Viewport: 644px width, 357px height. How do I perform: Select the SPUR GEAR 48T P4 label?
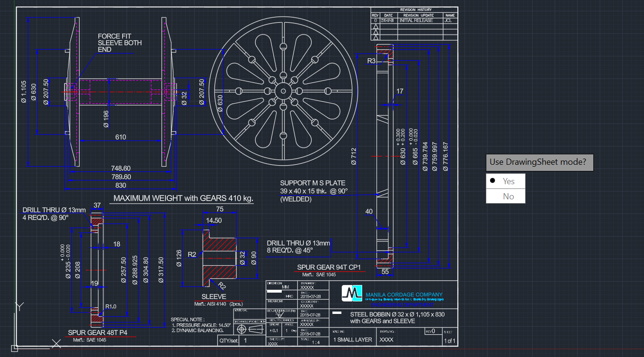tap(98, 332)
